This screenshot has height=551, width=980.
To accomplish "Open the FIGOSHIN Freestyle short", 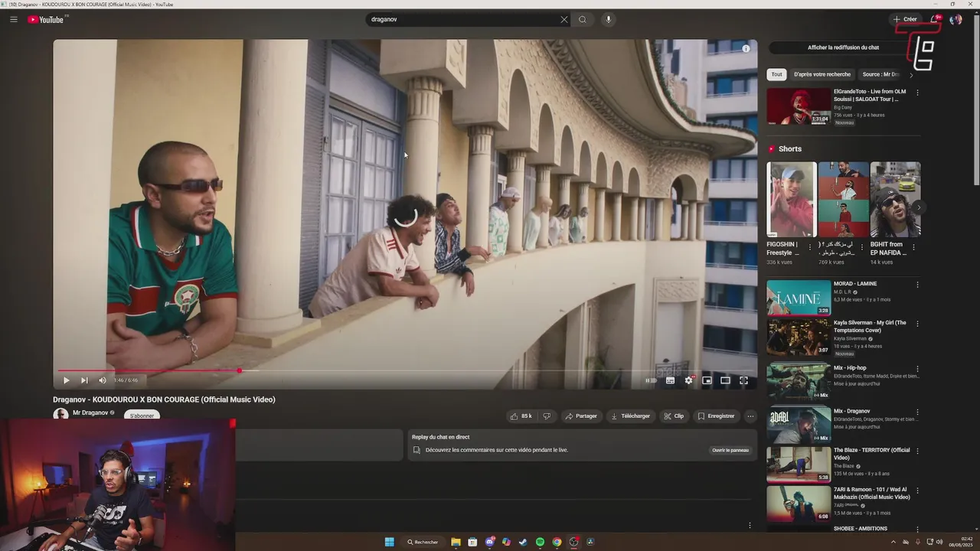I will tap(791, 199).
